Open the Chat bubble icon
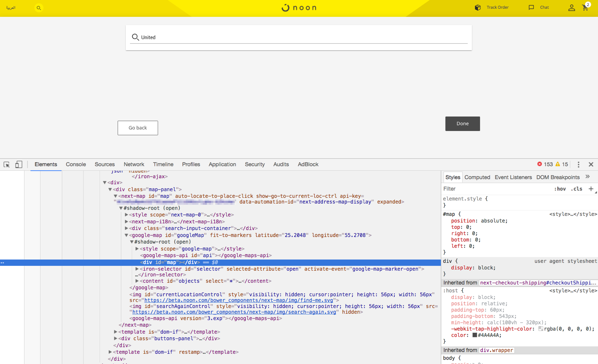This screenshot has width=598, height=364. (531, 7)
